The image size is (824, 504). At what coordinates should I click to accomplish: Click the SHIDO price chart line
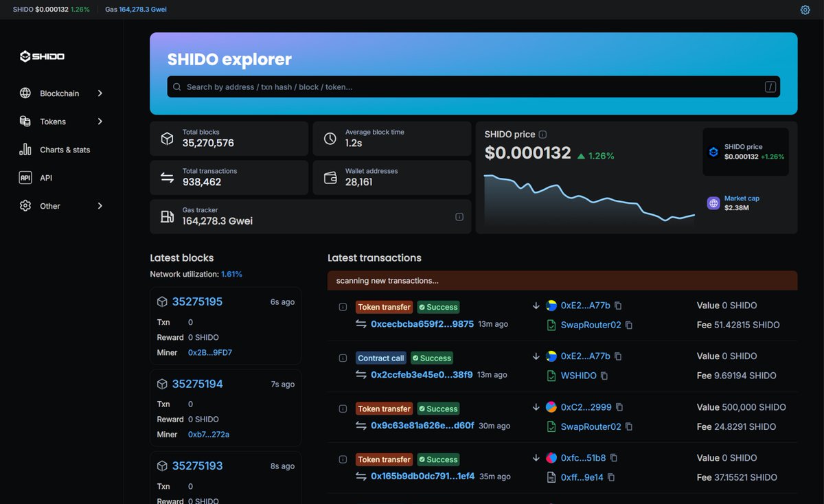589,198
